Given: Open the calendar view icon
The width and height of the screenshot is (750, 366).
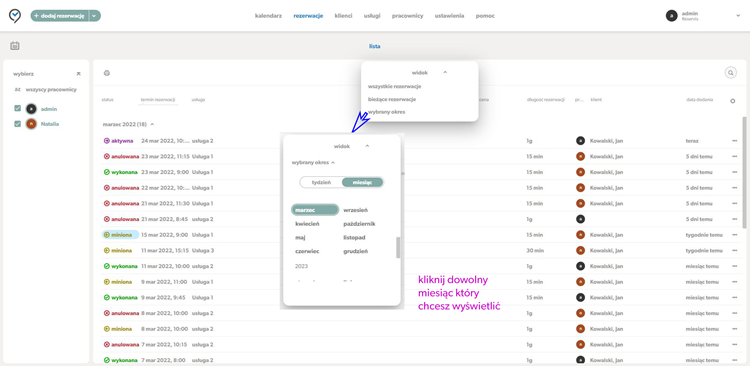Looking at the screenshot, I should (15, 46).
